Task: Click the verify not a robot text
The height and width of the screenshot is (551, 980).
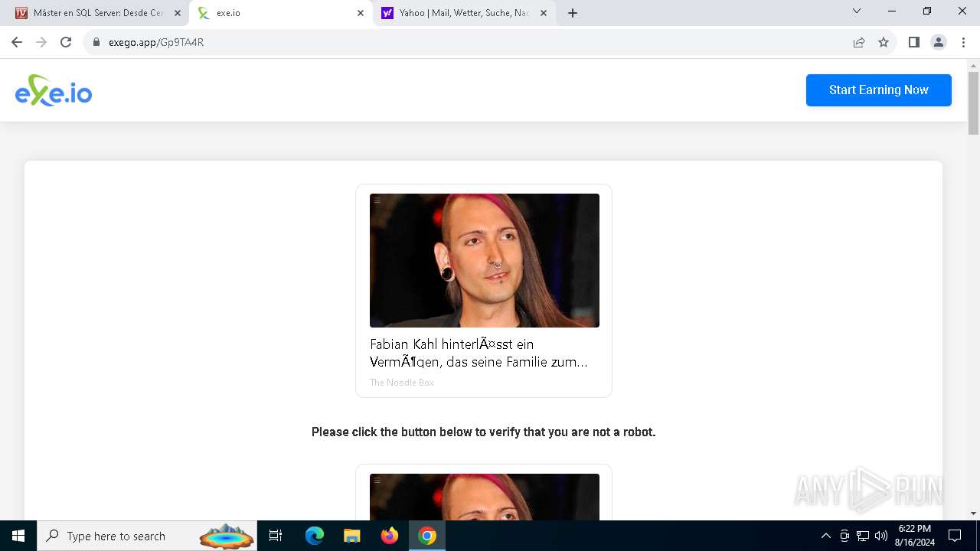Action: tap(484, 432)
